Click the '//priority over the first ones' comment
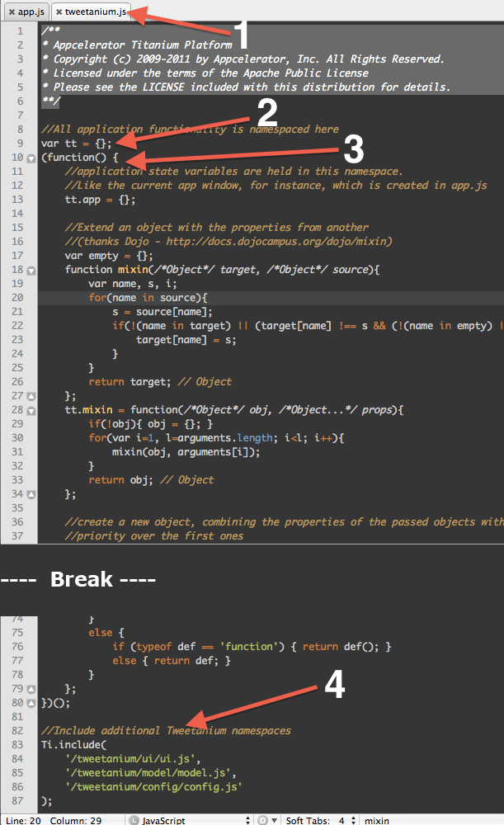 (154, 536)
